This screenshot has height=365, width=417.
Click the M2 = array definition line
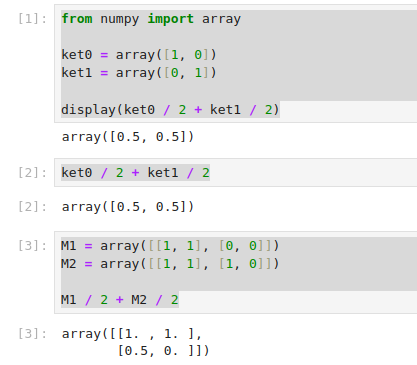[170, 264]
